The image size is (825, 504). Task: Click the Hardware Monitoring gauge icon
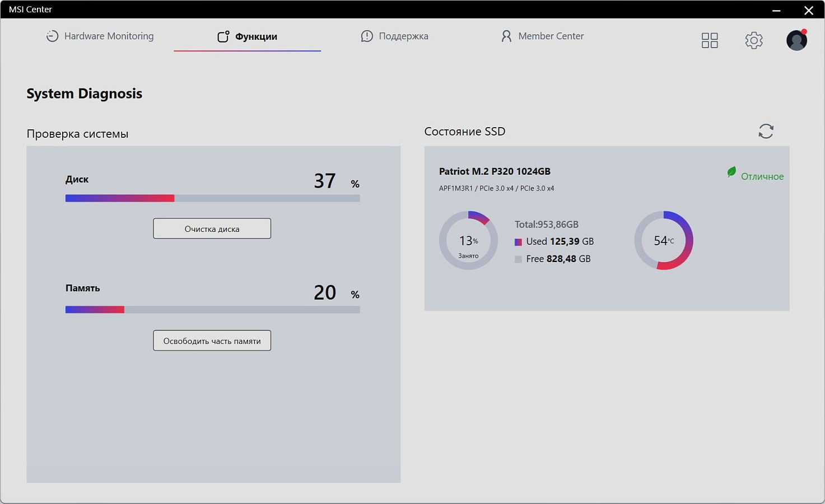click(52, 36)
